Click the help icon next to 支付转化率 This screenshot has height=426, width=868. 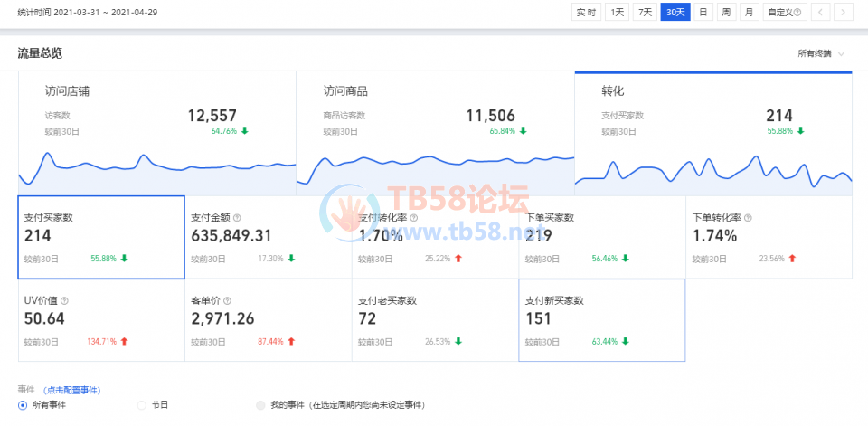tap(413, 218)
